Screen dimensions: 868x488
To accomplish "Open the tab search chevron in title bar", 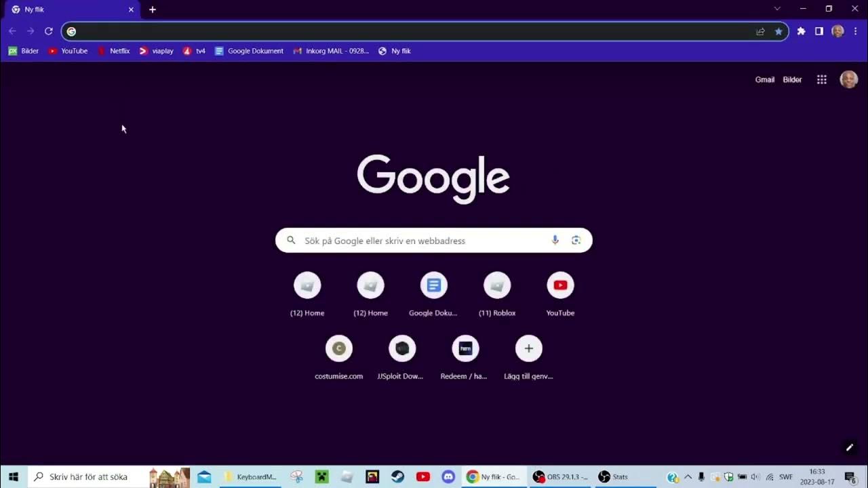I will tap(777, 9).
